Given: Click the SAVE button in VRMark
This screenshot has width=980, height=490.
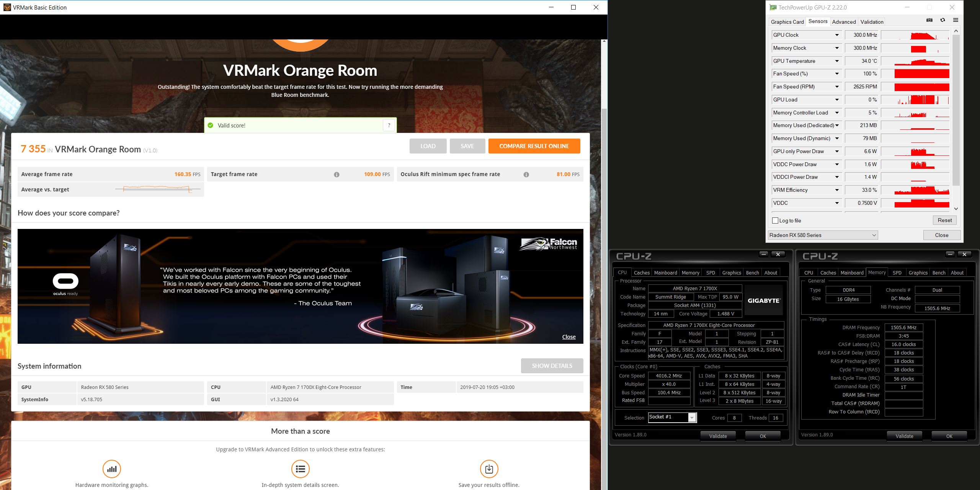Looking at the screenshot, I should (x=467, y=146).
